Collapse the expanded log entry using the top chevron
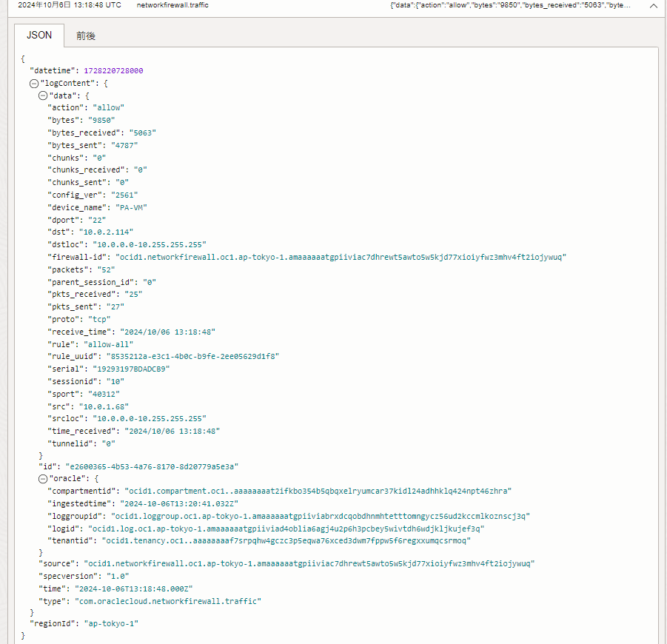 [x=653, y=5]
